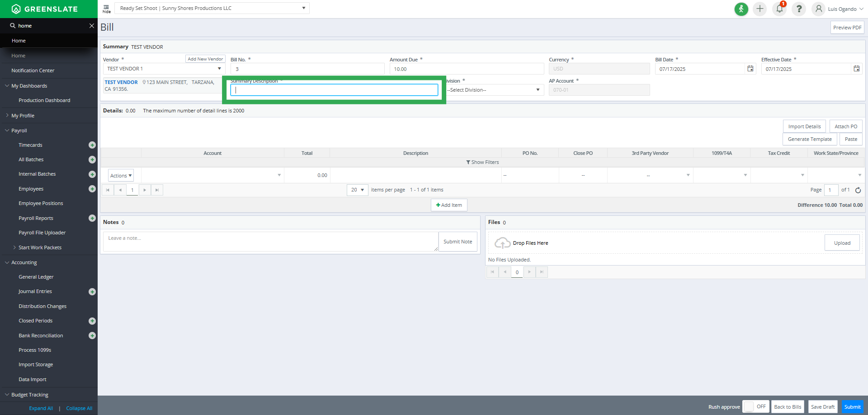Open General Ledger in sidebar
Viewport: 868px width, 415px height.
(36, 277)
